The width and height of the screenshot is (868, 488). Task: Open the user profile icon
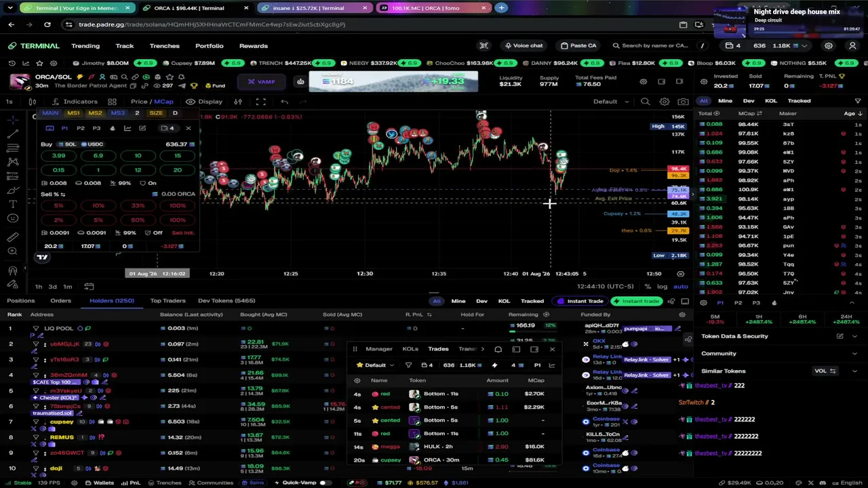852,45
